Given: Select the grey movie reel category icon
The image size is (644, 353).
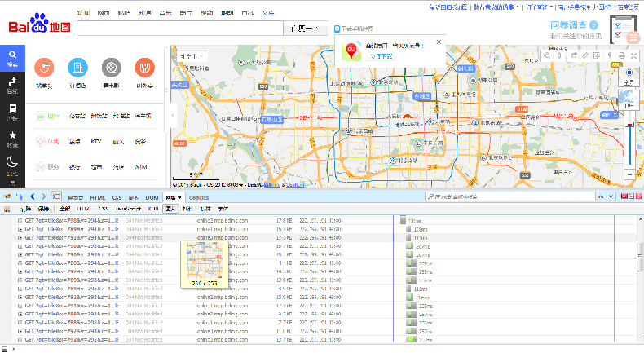Looking at the screenshot, I should tap(112, 68).
